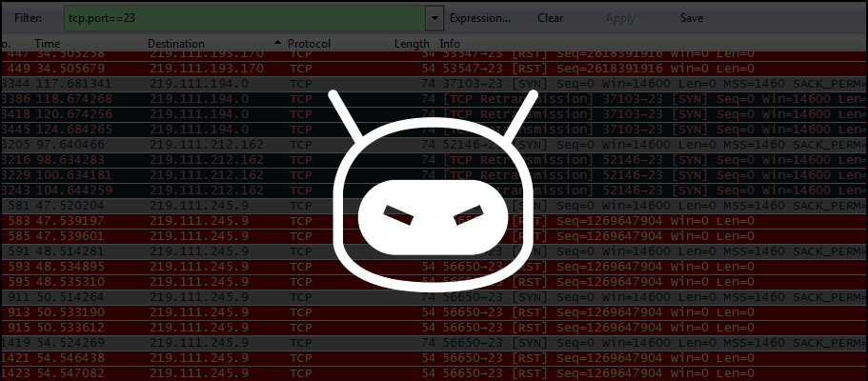The height and width of the screenshot is (381, 868).
Task: Sort by the Protocol column header
Action: 309,43
